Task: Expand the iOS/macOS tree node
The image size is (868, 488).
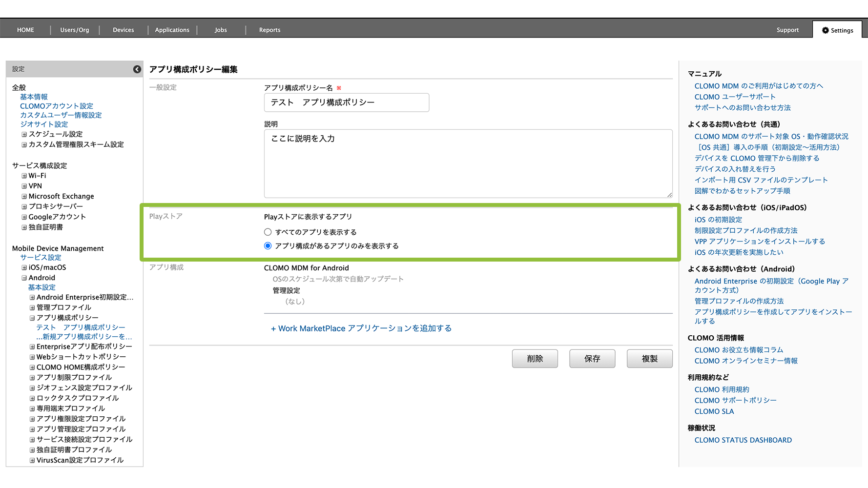Action: click(24, 267)
